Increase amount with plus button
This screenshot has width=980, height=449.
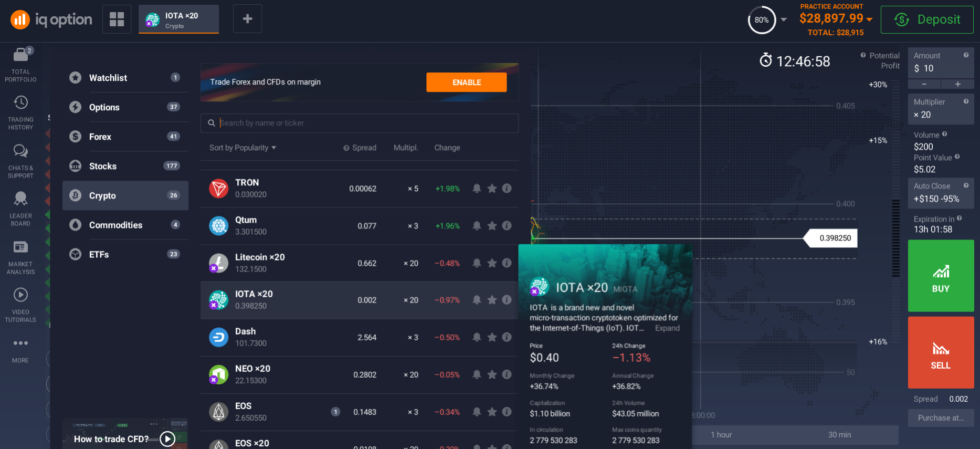pyautogui.click(x=957, y=84)
